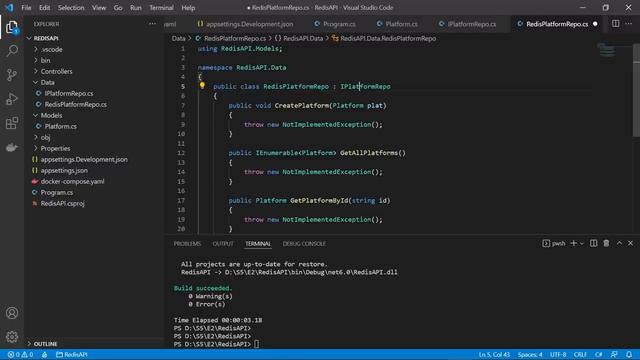Click the lightbulb code action on line 5

tap(202, 86)
